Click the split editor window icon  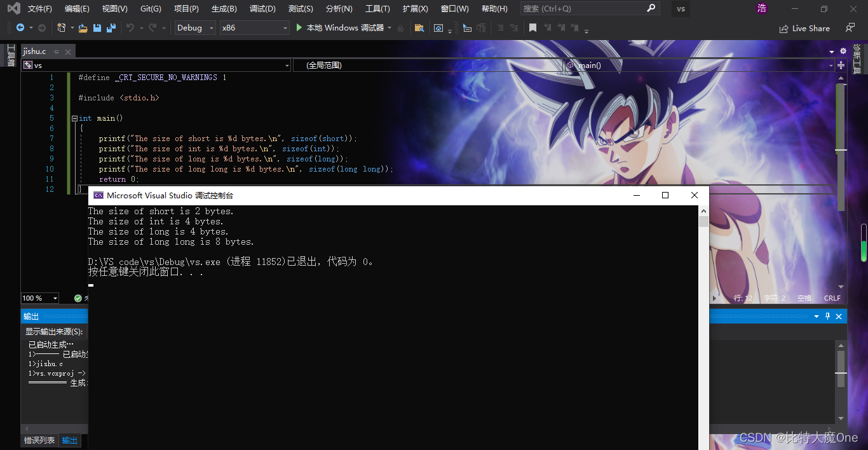(x=841, y=65)
